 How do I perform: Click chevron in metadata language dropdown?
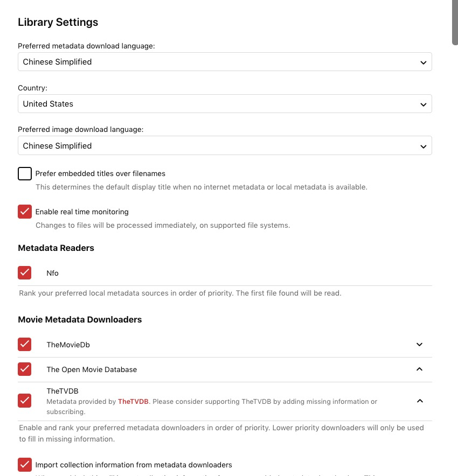pos(424,62)
